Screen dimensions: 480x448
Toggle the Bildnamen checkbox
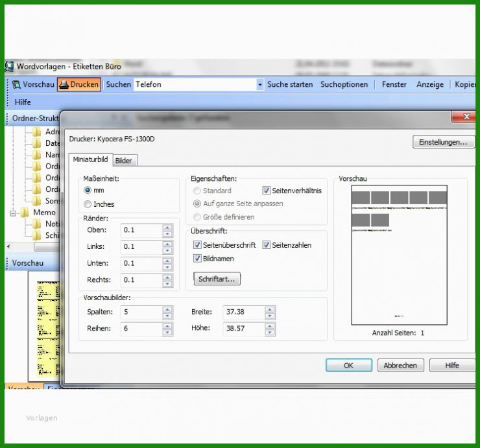point(197,258)
